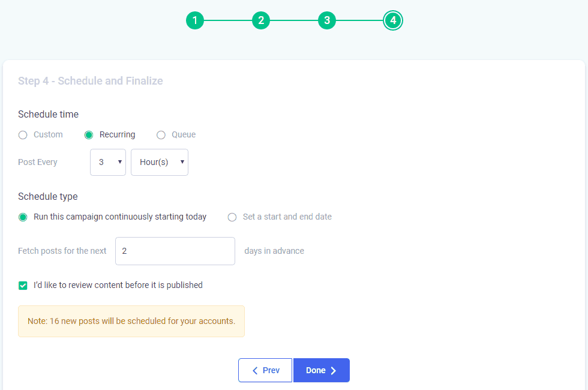Screen dimensions: 588x390
Task: Click the Done button
Action: pyautogui.click(x=322, y=371)
